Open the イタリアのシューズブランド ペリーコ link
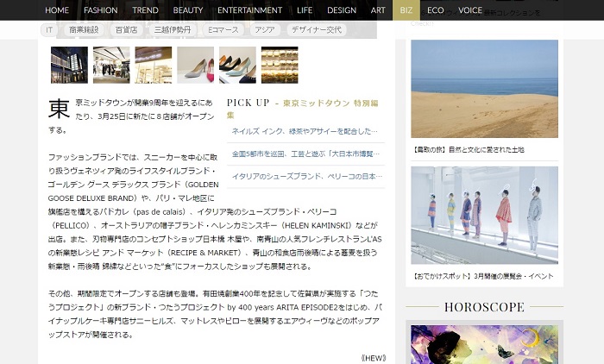The image size is (604, 364). click(x=306, y=177)
